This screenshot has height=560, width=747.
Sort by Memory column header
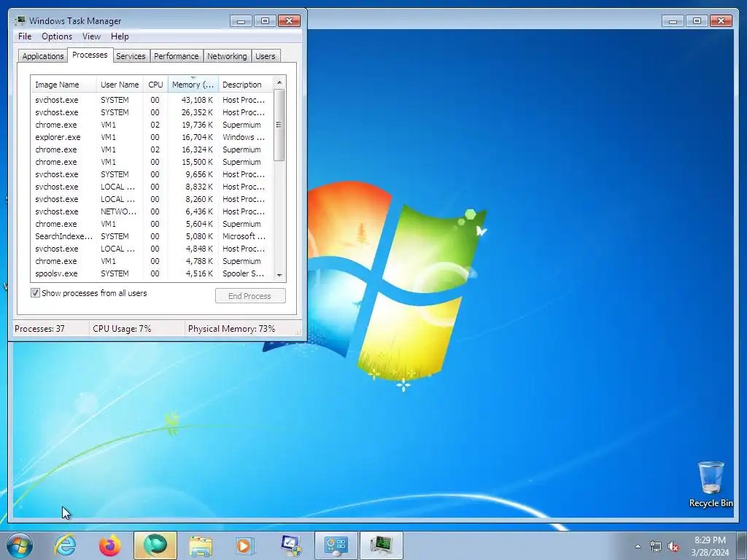[193, 85]
